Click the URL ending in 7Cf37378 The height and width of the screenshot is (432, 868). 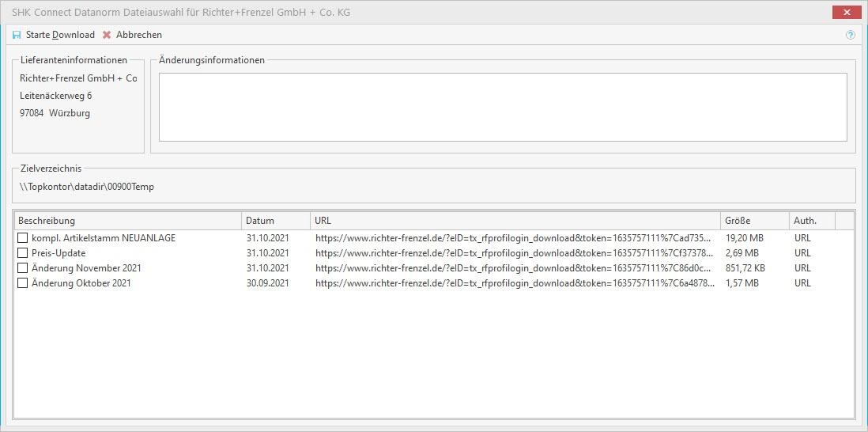515,253
